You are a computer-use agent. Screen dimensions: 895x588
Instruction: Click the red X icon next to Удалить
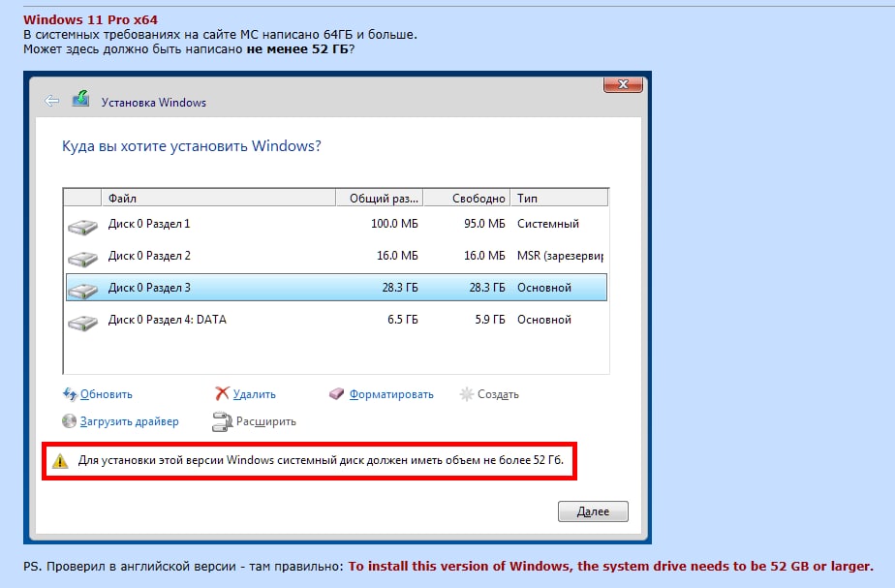pyautogui.click(x=222, y=393)
